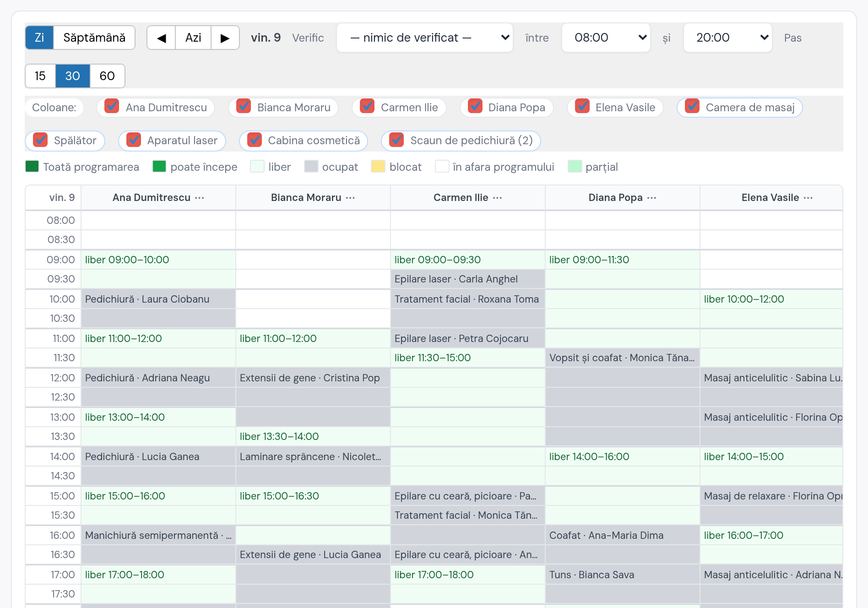Toggle Elena Vasile column checkbox
Viewport: 868px width, 608px height.
[x=582, y=106]
